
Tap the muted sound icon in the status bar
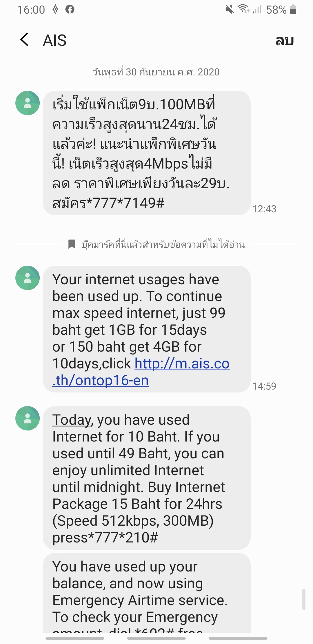click(230, 10)
